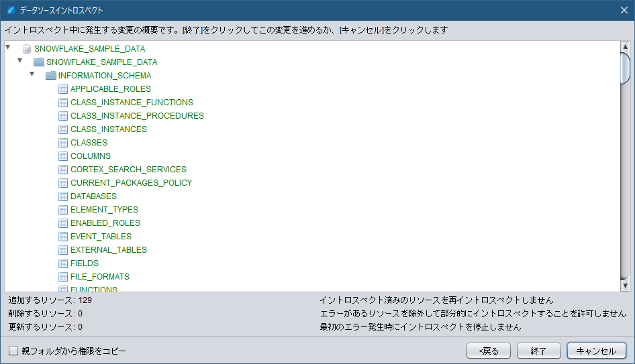Viewport: 635px width, 364px height.
Task: Select the CLASS_INSTANCES row
Action: pos(109,129)
